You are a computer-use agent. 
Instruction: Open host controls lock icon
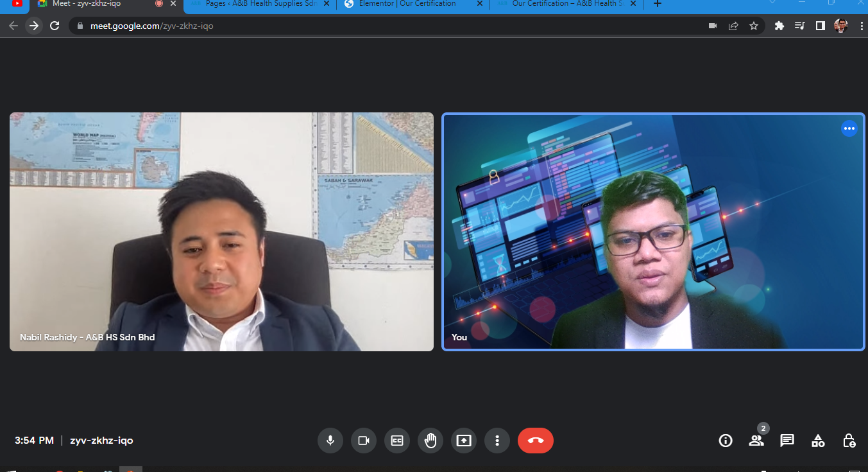coord(849,441)
